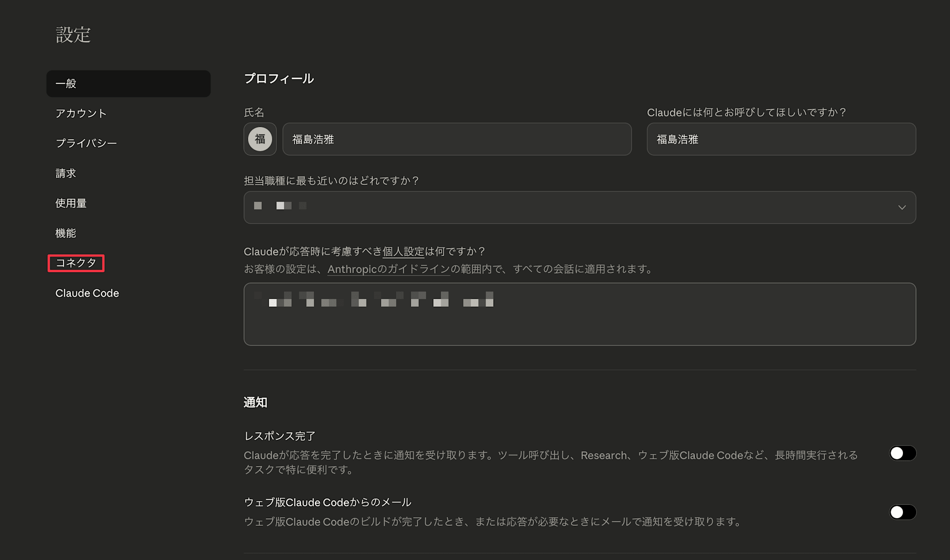Open the Claude Code settings section
This screenshot has height=560, width=950.
tap(87, 293)
